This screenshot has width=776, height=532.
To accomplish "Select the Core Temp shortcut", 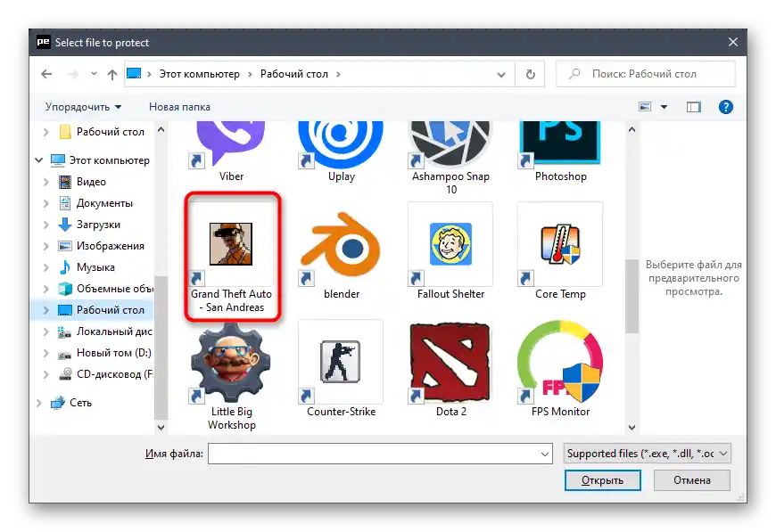I will (560, 251).
